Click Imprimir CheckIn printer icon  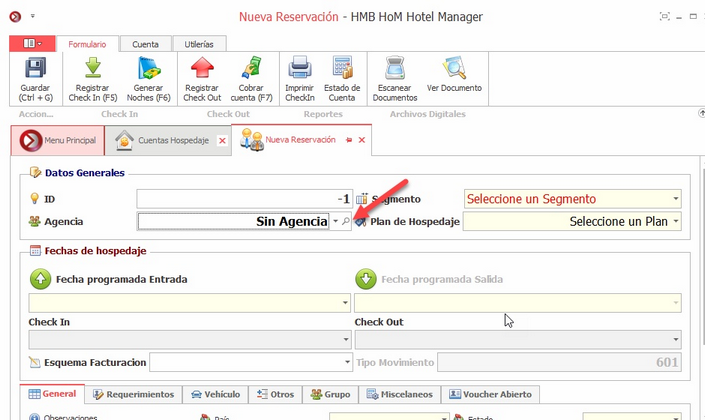(301, 69)
